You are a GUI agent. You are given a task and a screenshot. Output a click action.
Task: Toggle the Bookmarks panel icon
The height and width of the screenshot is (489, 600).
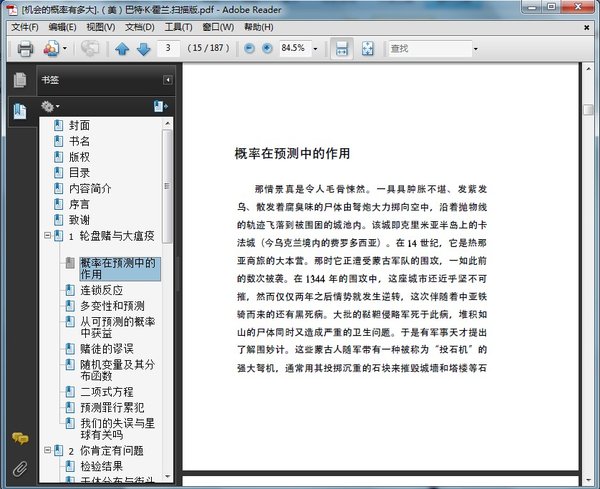tap(20, 111)
